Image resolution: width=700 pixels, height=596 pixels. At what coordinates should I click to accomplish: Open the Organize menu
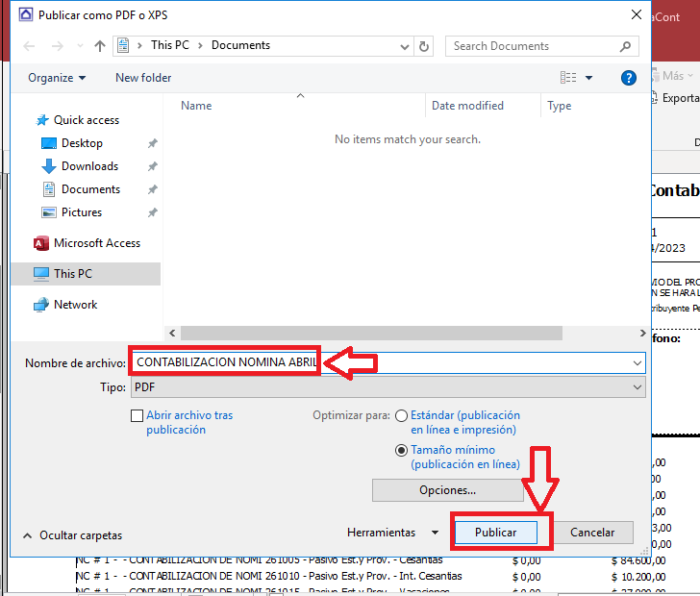57,78
